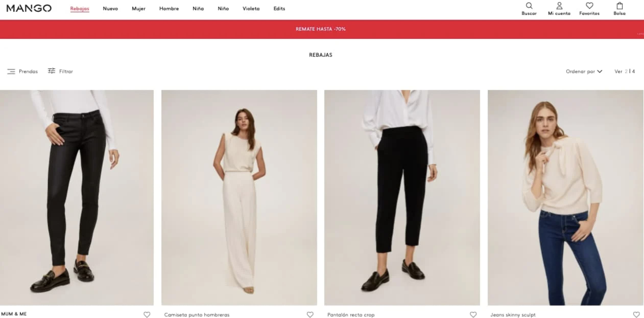The image size is (644, 318).
Task: Open the Rebajas menu item
Action: pyautogui.click(x=80, y=8)
